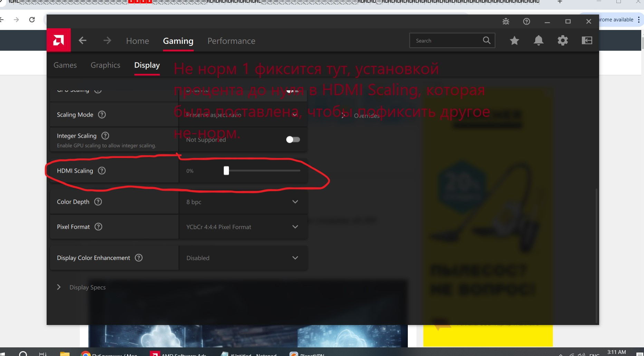Screen dimensions: 644x356
Task: Show help for Display Color Enhancement
Action: pos(139,258)
